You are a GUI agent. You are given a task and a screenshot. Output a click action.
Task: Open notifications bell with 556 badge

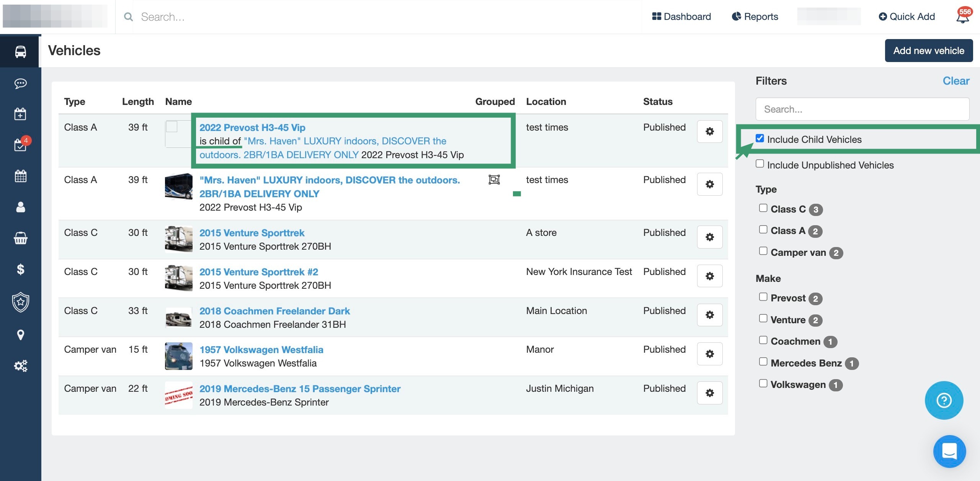[962, 17]
